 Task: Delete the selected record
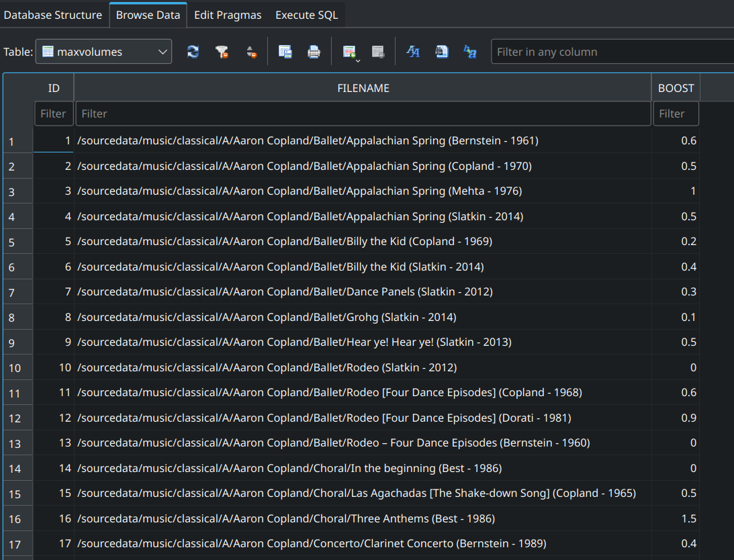click(x=377, y=52)
